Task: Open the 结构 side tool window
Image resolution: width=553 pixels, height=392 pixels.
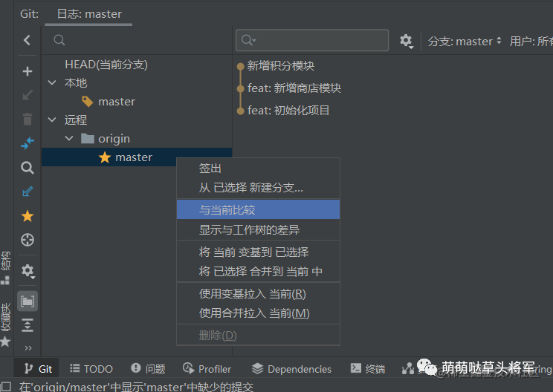Action: 5,267
